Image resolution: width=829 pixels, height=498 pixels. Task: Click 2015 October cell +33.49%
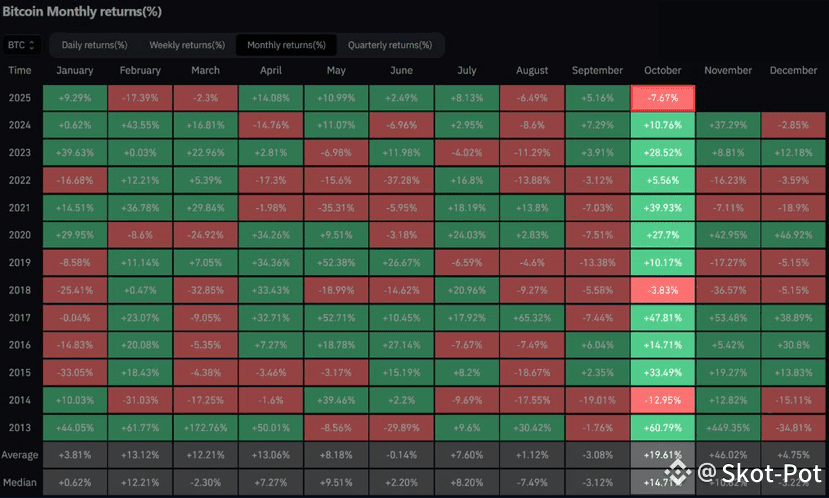[662, 373]
